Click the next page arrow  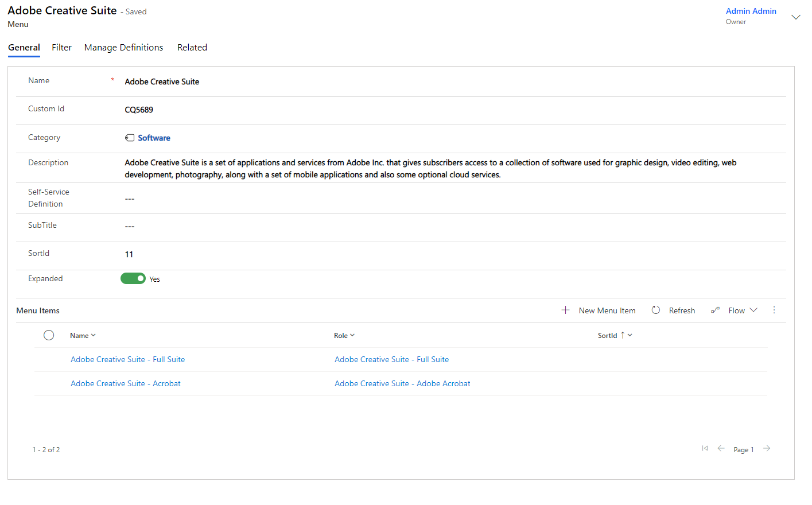[x=767, y=449]
